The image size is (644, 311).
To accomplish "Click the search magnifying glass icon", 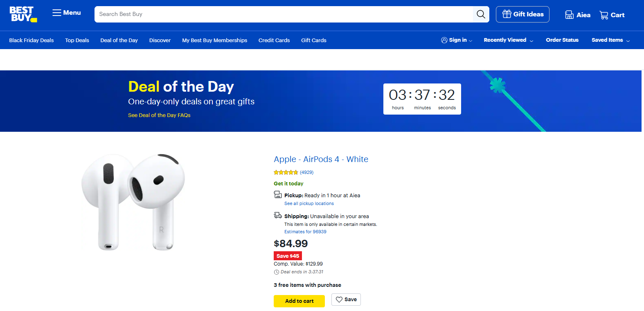I will pyautogui.click(x=481, y=14).
